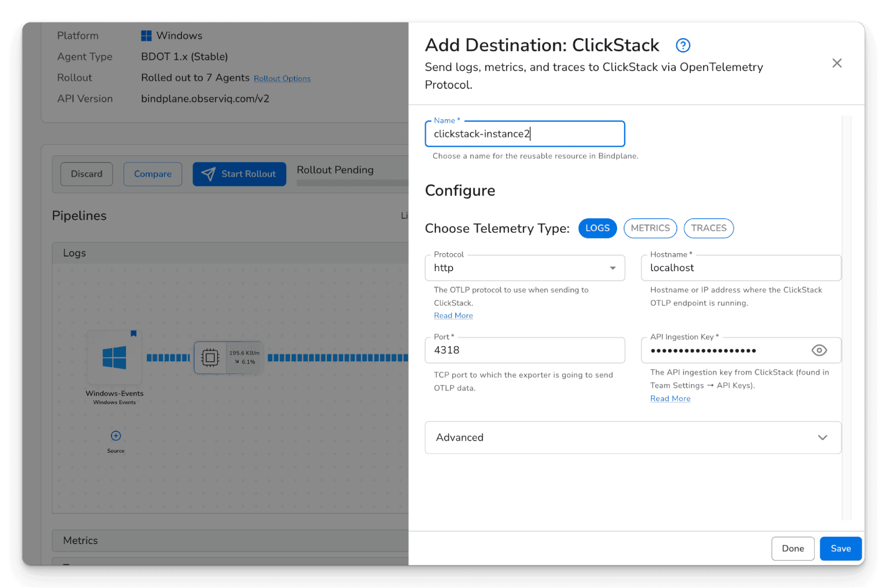Open Read More link under Protocol
The image size is (887, 588).
click(453, 316)
